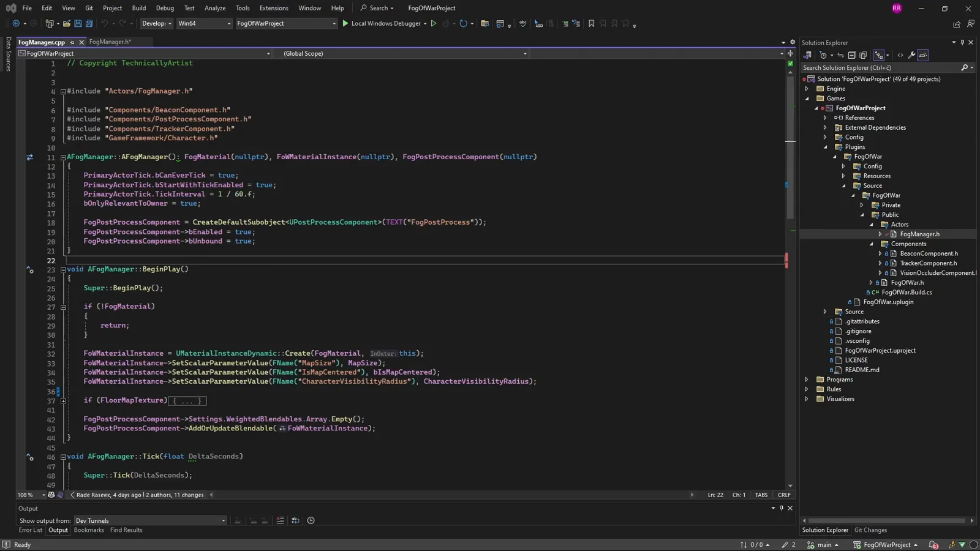980x551 pixels.
Task: Click the Switch Views icon in Solution Explorer
Action: tap(807, 55)
